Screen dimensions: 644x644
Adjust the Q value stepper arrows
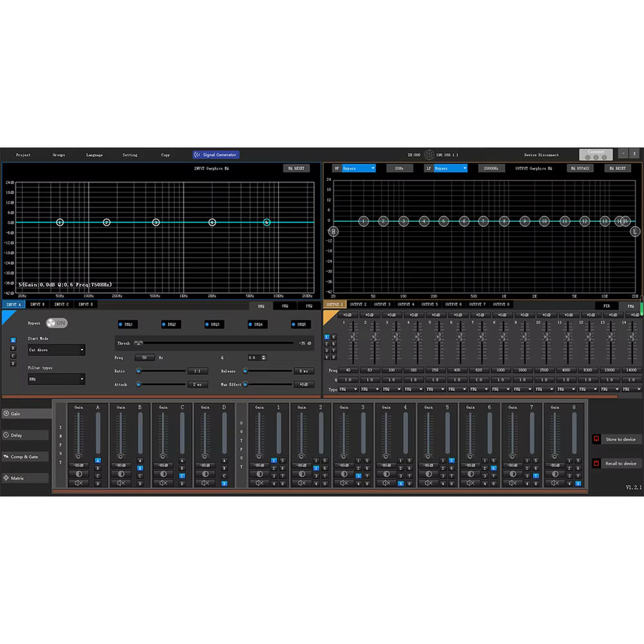(263, 358)
